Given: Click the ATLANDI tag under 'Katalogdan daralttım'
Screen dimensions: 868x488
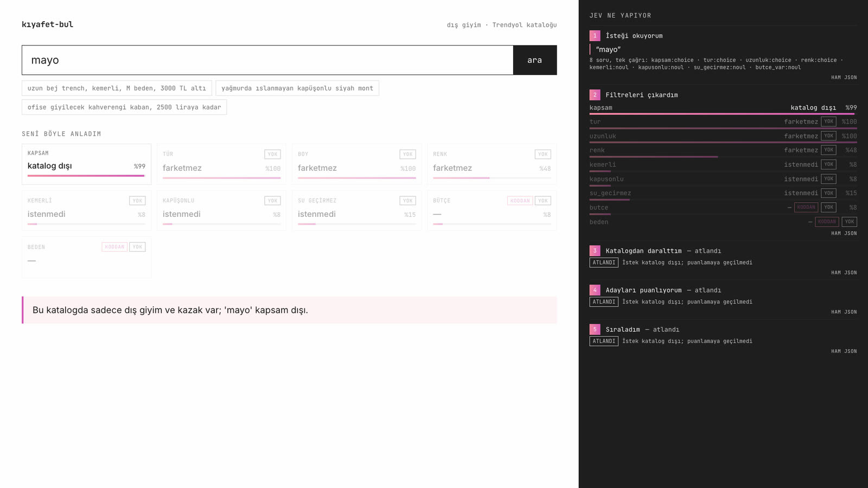Looking at the screenshot, I should (604, 262).
